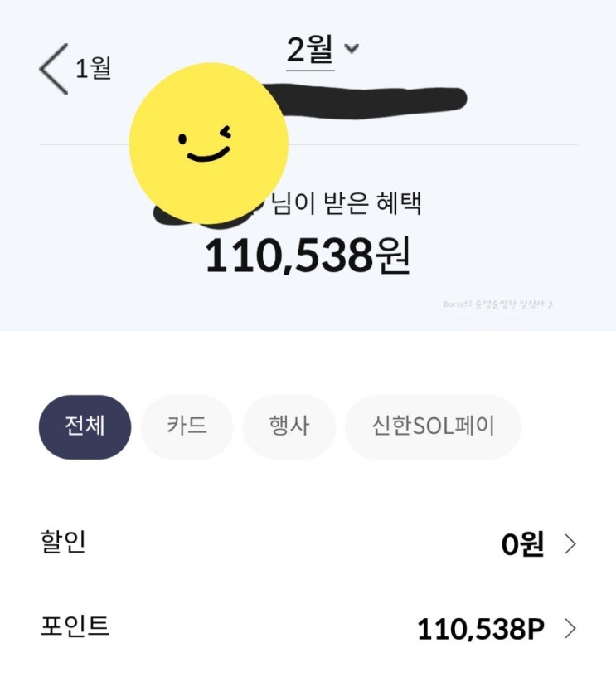Click the total benefit amount 110,538원

click(x=308, y=256)
